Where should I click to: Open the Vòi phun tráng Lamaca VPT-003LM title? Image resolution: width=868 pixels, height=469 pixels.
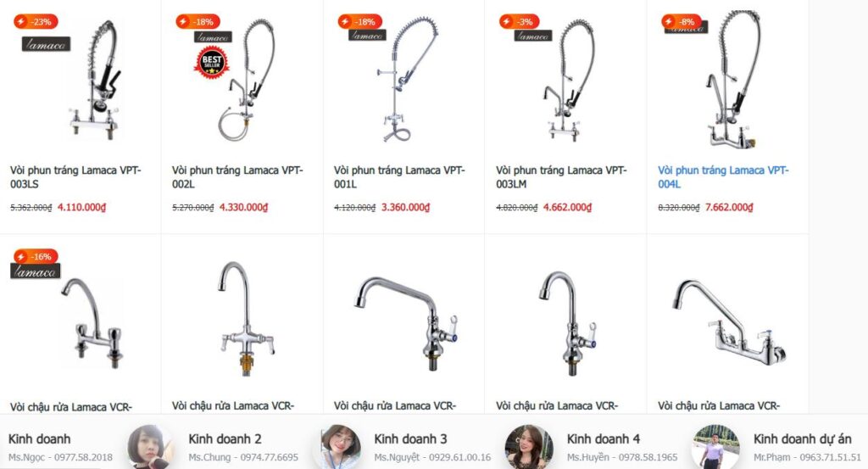coord(561,177)
